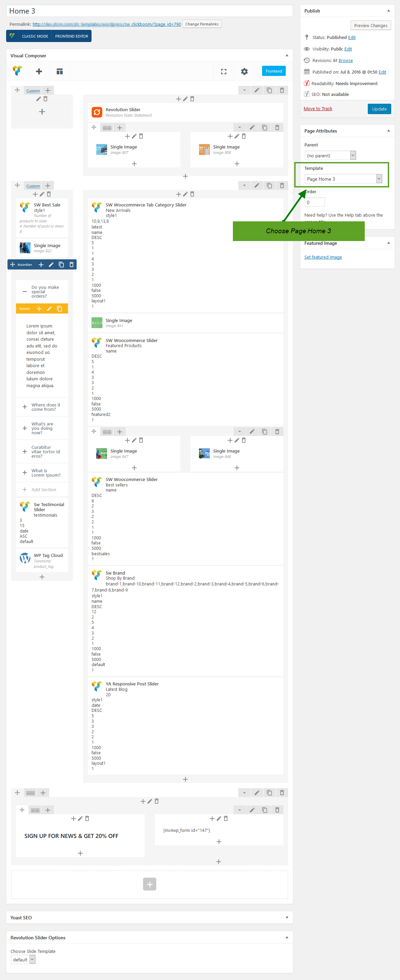This screenshot has width=400, height=980.
Task: Open the Template dropdown showing Page Home 3
Action: click(x=343, y=179)
